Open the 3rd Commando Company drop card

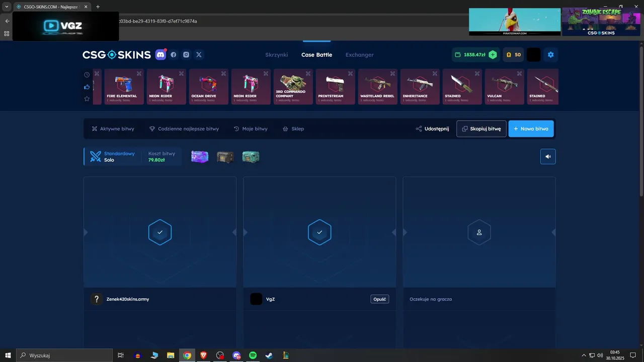[x=293, y=86]
